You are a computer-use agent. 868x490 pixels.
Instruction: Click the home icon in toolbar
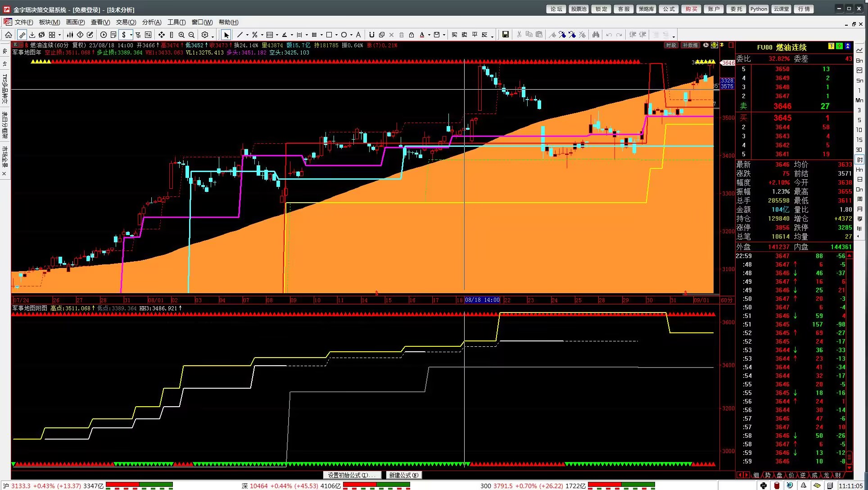[9, 35]
